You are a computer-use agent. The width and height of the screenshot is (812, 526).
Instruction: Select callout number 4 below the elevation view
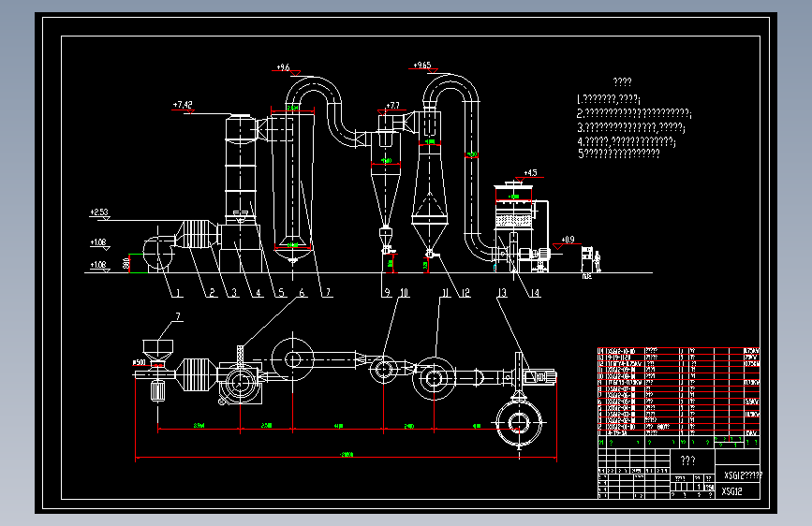pos(258,293)
